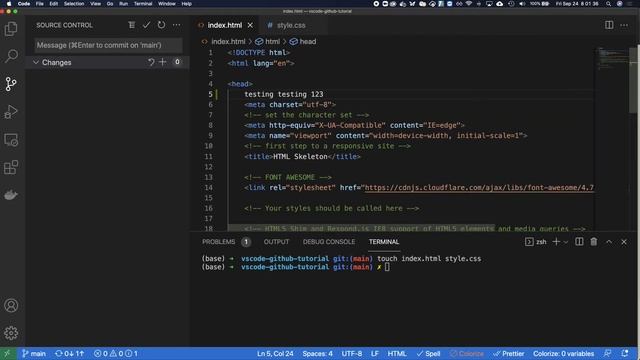Open the remote window indicator

7,353
